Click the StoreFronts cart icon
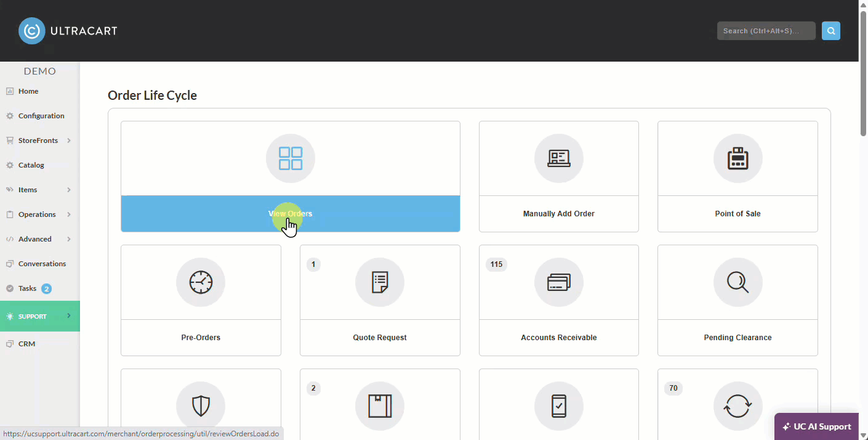The height and width of the screenshot is (440, 868). click(x=10, y=141)
